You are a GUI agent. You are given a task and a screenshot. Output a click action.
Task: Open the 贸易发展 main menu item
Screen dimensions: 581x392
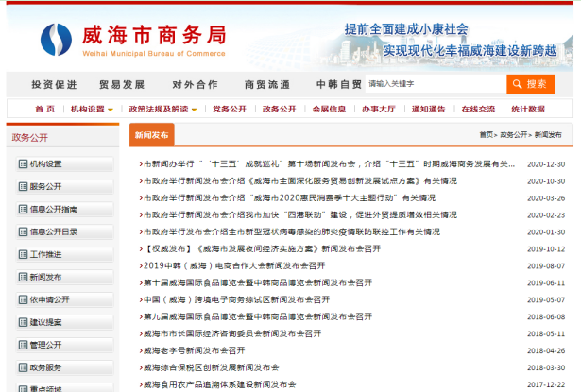click(123, 84)
